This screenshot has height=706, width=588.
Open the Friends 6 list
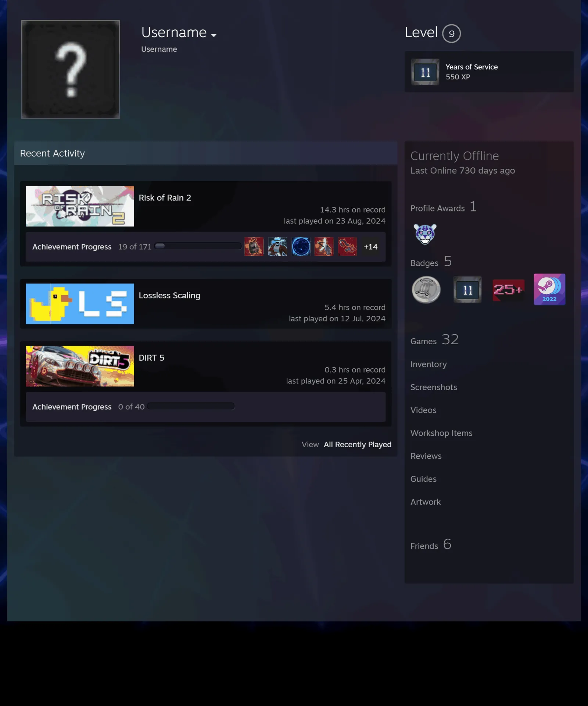tap(431, 545)
